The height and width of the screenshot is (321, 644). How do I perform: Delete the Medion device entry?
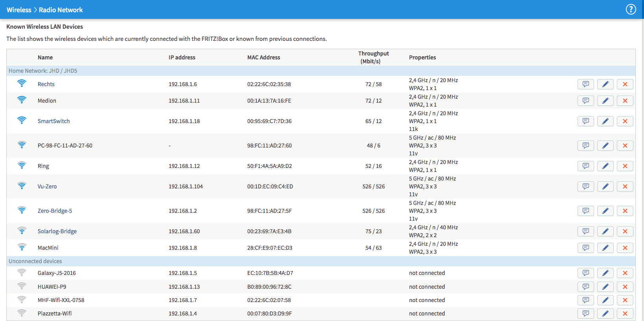click(625, 101)
